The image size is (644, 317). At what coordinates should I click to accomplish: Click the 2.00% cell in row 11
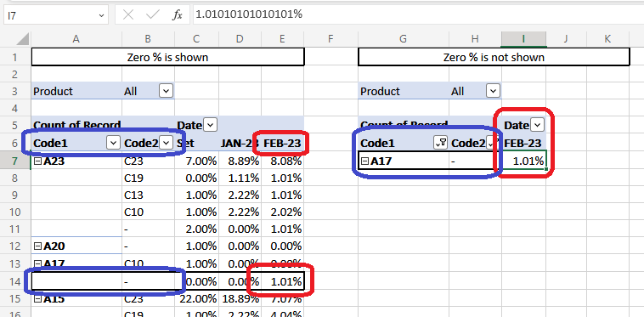(196, 229)
